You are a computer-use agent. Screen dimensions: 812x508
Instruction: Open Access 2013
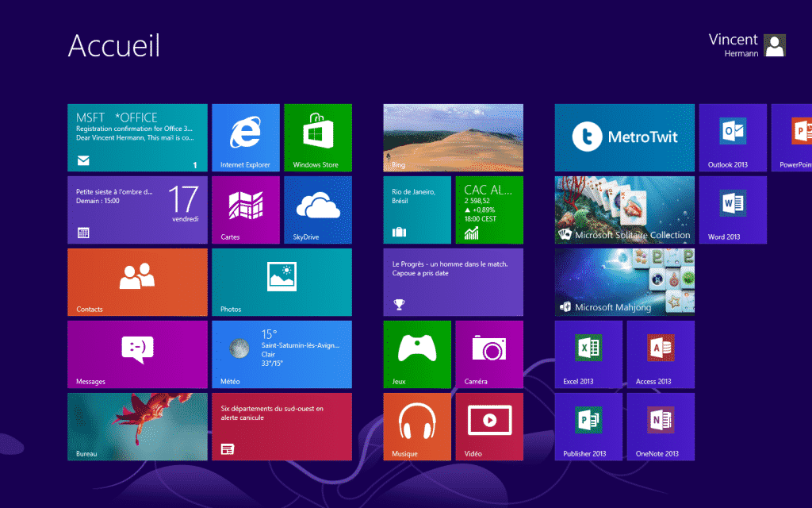click(661, 354)
